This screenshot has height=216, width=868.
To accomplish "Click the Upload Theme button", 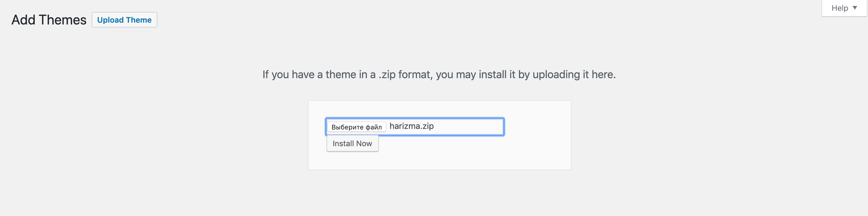I will pos(124,20).
